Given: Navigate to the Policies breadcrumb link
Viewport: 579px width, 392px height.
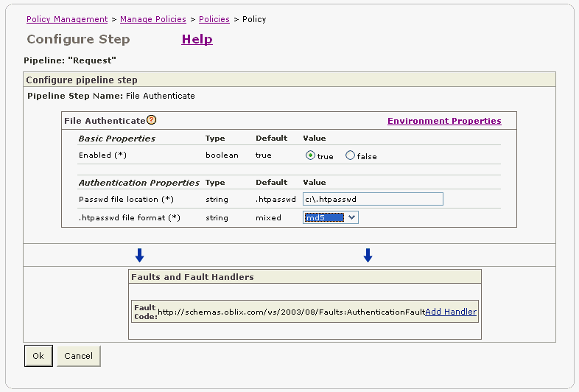Looking at the screenshot, I should pyautogui.click(x=214, y=19).
